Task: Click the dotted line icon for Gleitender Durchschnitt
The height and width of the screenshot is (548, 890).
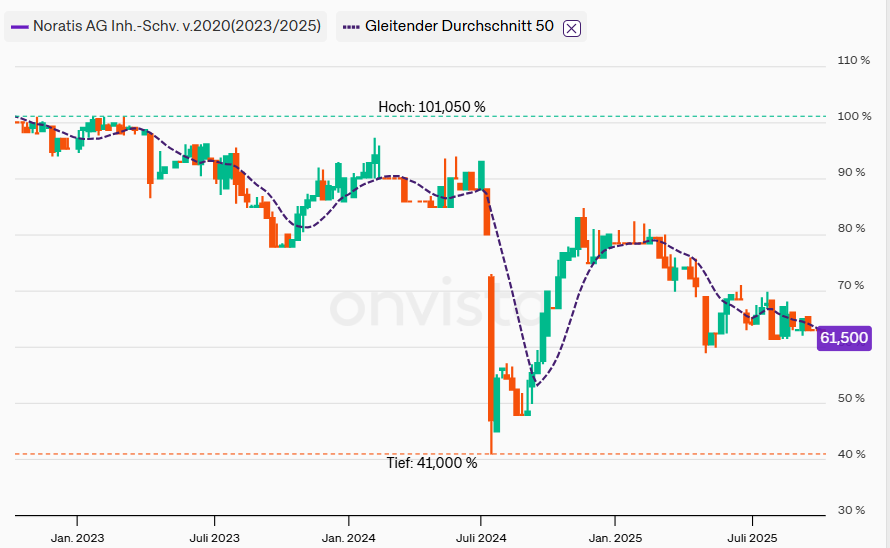Action: point(350,27)
